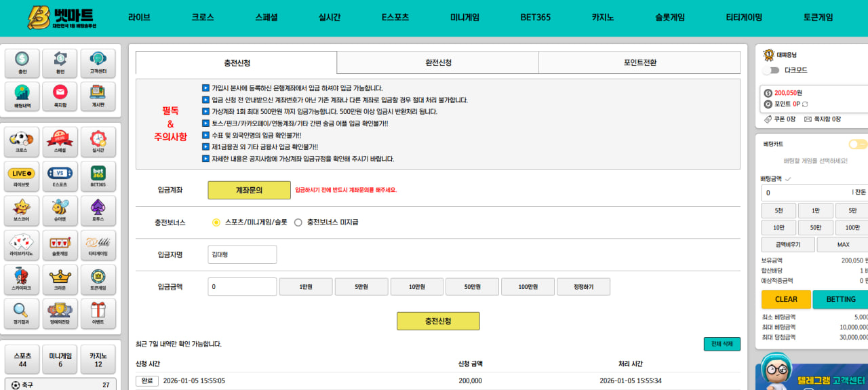Open 미니게임 in top navigation
Image resolution: width=868 pixels, height=390 pixels.
tap(465, 18)
